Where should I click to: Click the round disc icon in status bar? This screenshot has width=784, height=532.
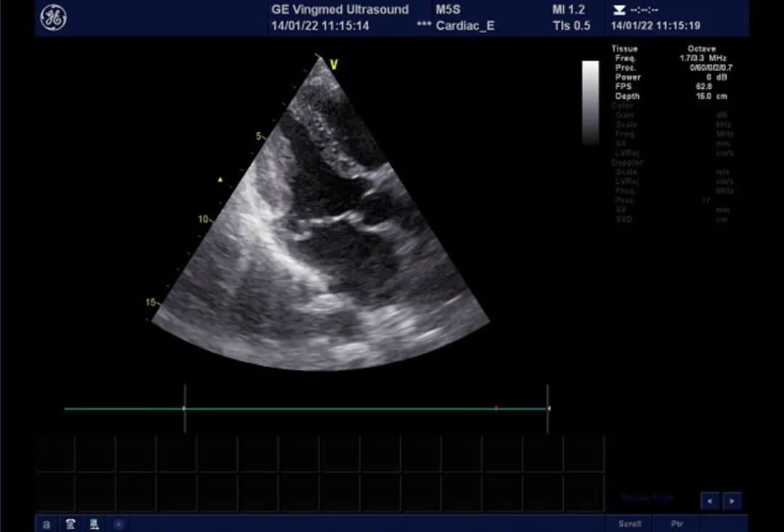coord(118,523)
